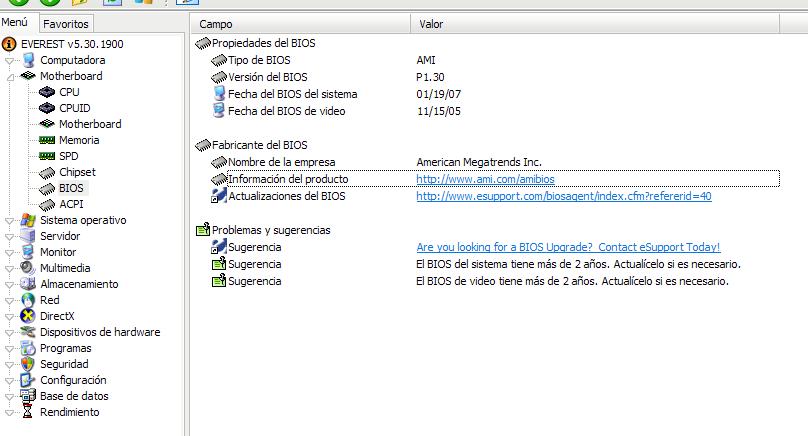The image size is (808, 436).
Task: Select the BIOS item in tree
Action: (71, 188)
